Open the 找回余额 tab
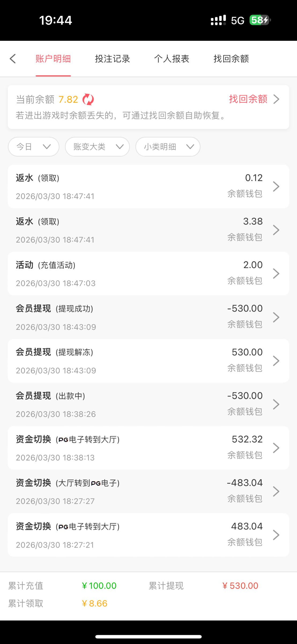Viewport: 297px width, 644px height. (231, 59)
